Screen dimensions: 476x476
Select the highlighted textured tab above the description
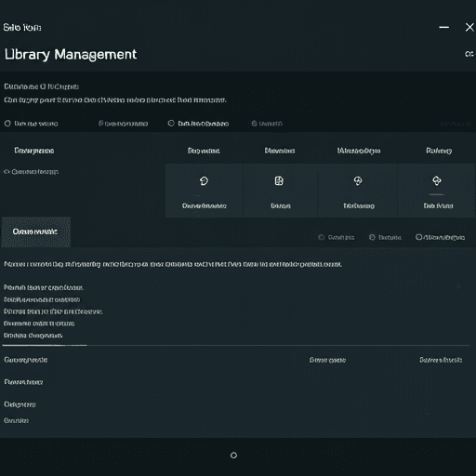click(x=36, y=231)
